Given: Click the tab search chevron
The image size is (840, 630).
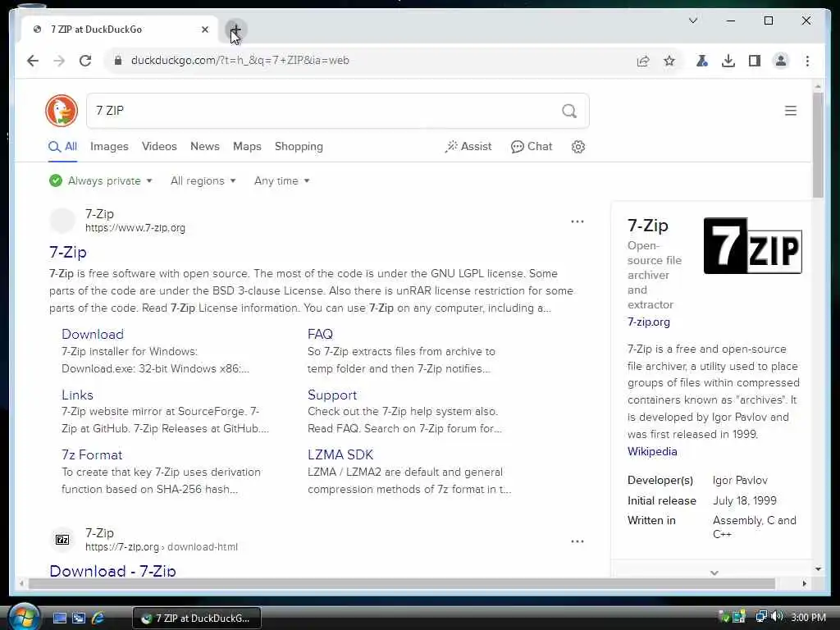Looking at the screenshot, I should pyautogui.click(x=692, y=21).
